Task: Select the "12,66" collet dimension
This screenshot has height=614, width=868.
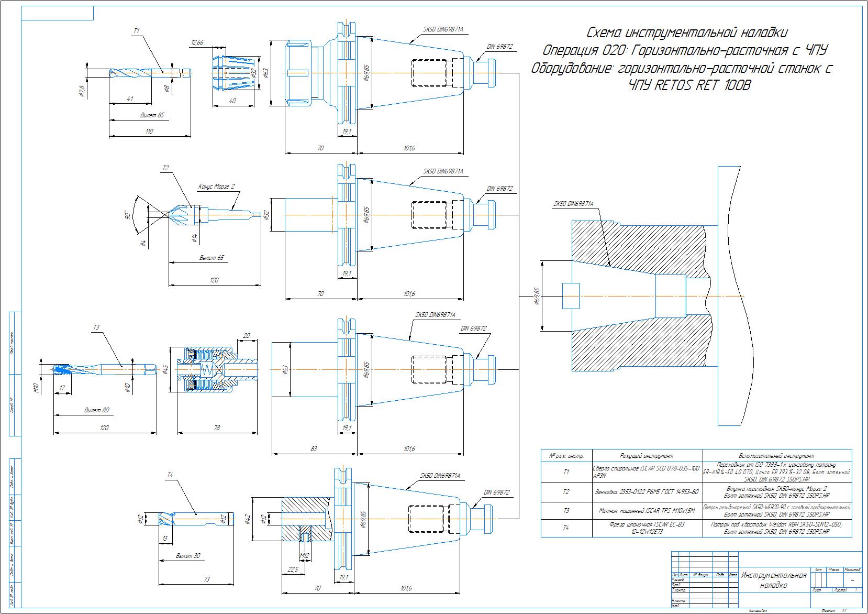Action: pos(197,42)
